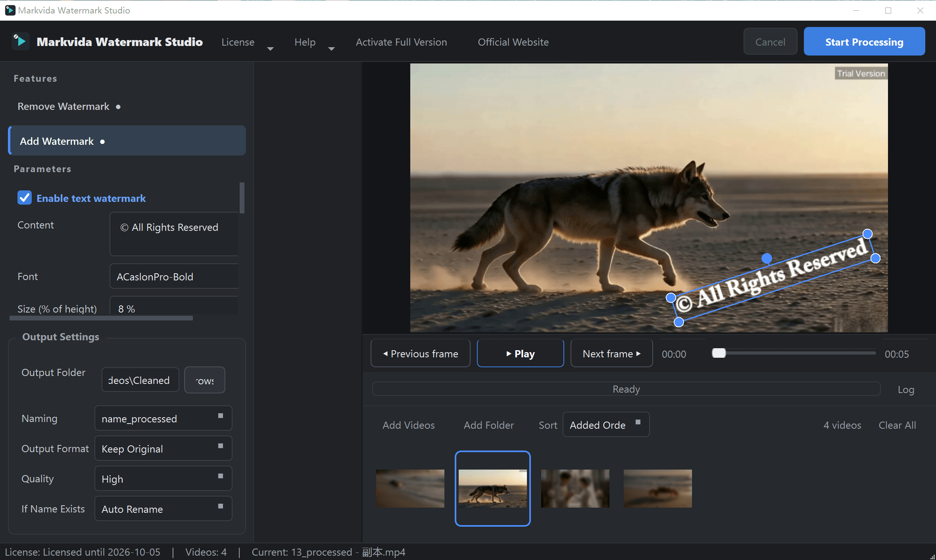Click Add Folder
The image size is (936, 560).
pos(488,425)
